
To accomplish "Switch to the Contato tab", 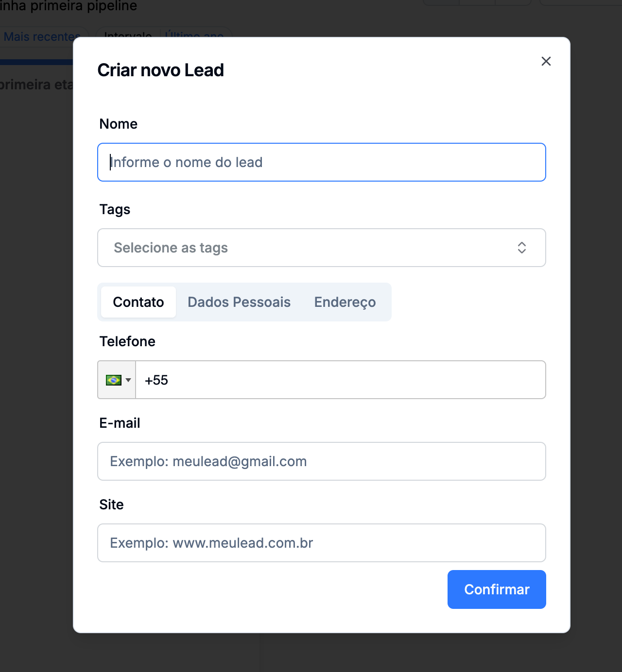I will pyautogui.click(x=138, y=302).
